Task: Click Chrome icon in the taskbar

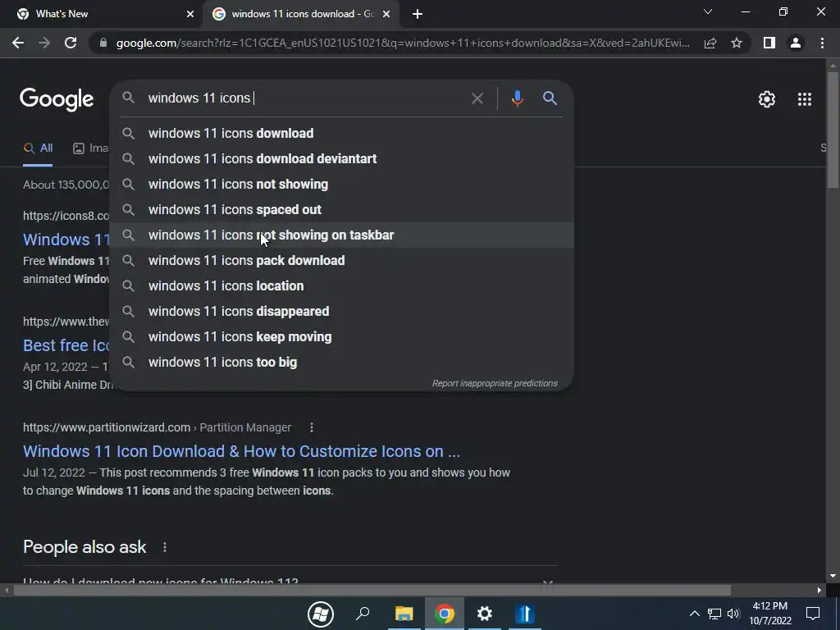Action: [444, 614]
